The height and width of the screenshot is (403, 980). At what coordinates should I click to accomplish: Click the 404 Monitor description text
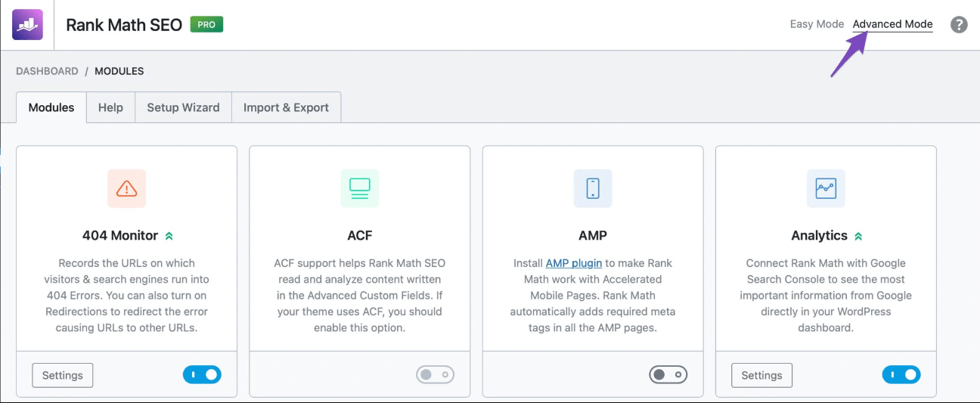126,296
